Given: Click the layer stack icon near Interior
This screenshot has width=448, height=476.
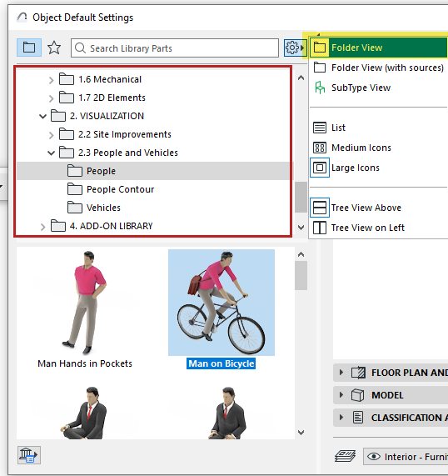Looking at the screenshot, I should click(345, 456).
